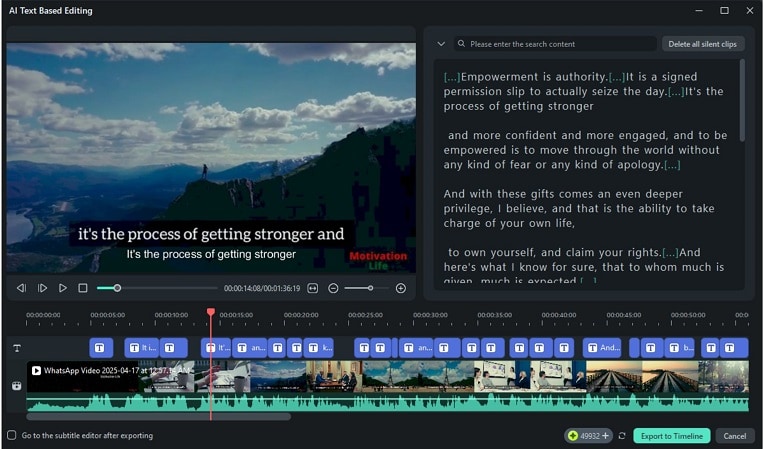The image size is (765, 449).
Task: Click the timeline zoom slider handle
Action: (x=371, y=288)
